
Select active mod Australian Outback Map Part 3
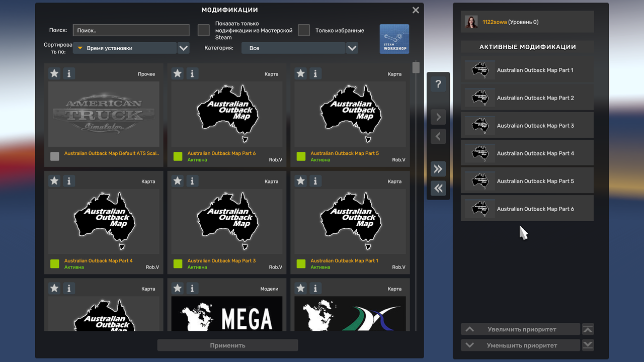527,125
